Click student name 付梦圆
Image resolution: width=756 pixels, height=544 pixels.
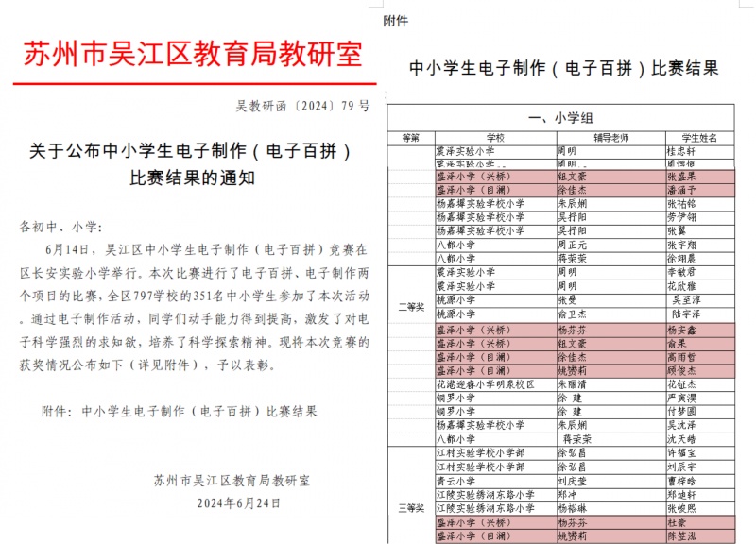(x=681, y=412)
